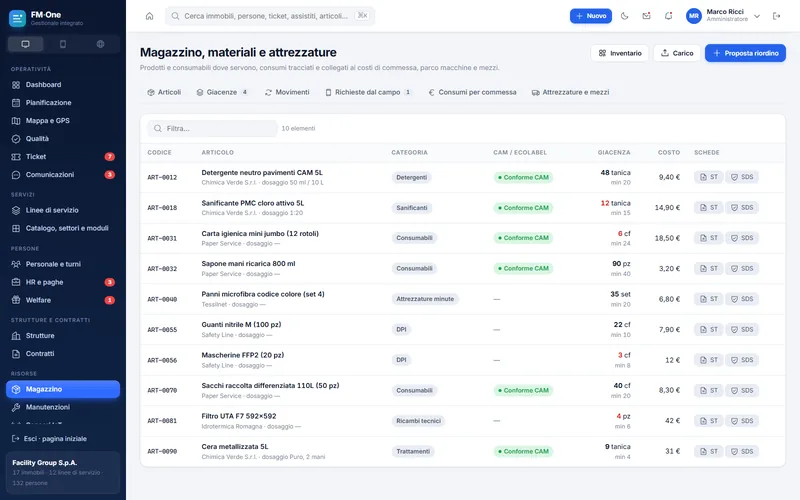800x500 pixels.
Task: Click article code ART-0012
Action: [162, 178]
